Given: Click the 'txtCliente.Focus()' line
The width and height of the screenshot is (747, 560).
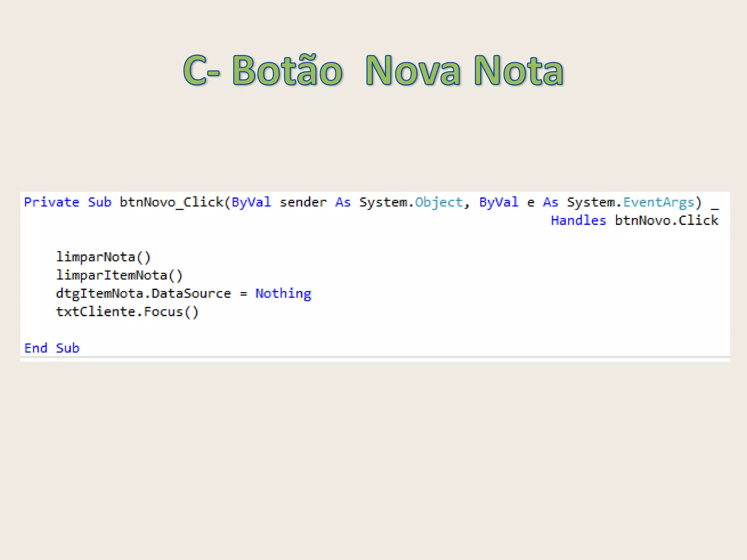Looking at the screenshot, I should 127,312.
